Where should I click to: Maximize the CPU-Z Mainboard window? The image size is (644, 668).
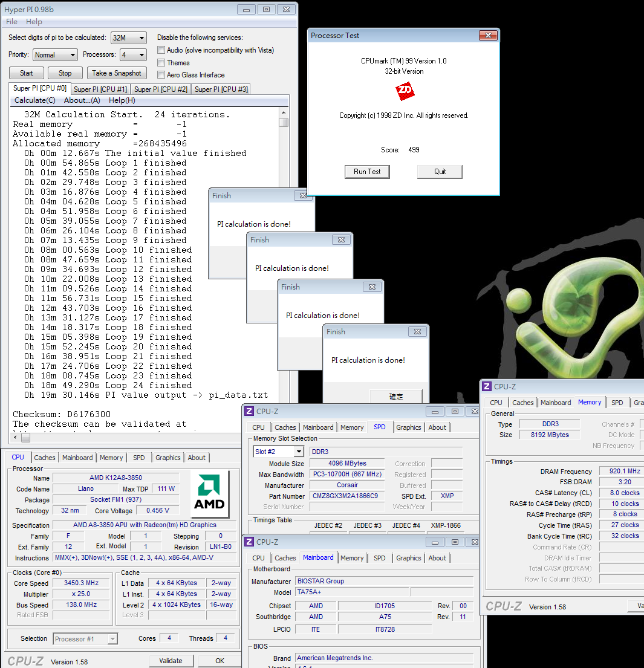[x=455, y=542]
